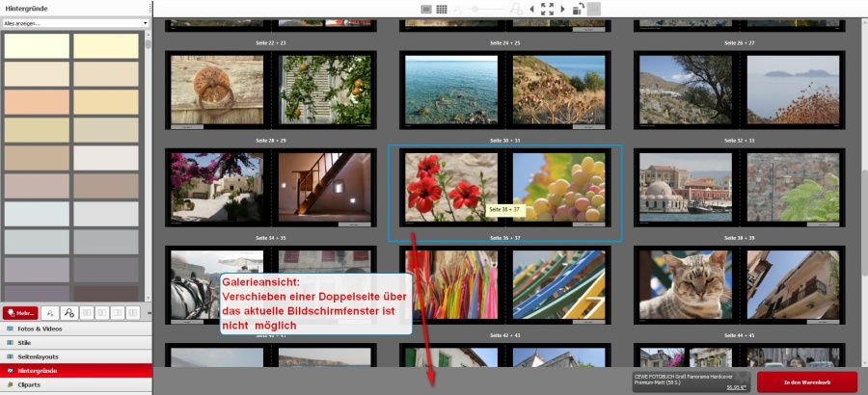Screen dimensions: 868x395
Task: Click the fullscreen expand arrows icon
Action: click(x=547, y=9)
